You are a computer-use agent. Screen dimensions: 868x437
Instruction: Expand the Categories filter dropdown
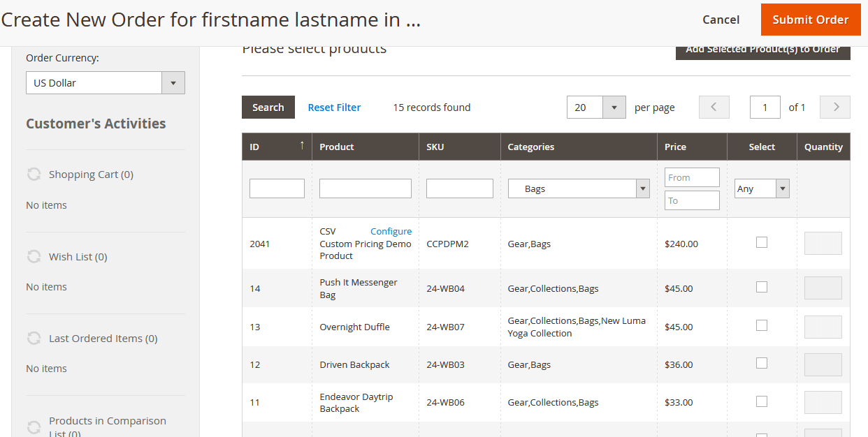[x=642, y=188]
